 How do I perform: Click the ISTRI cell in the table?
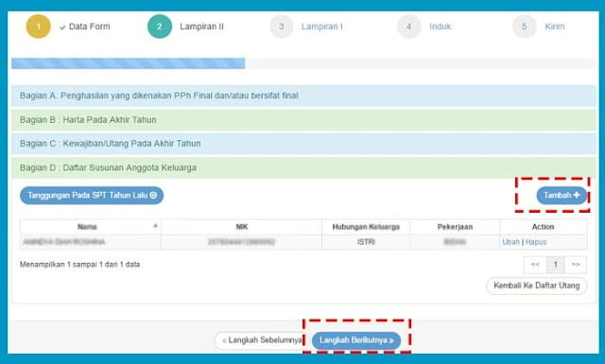pos(366,242)
